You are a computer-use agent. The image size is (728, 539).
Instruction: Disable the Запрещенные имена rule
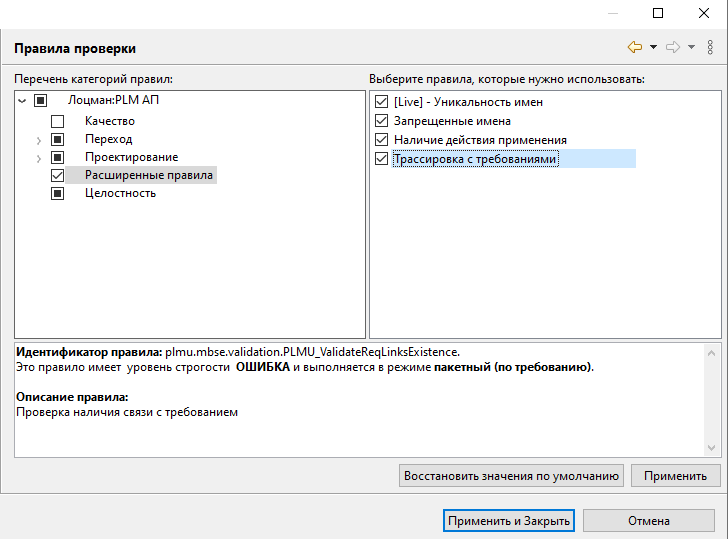[381, 121]
